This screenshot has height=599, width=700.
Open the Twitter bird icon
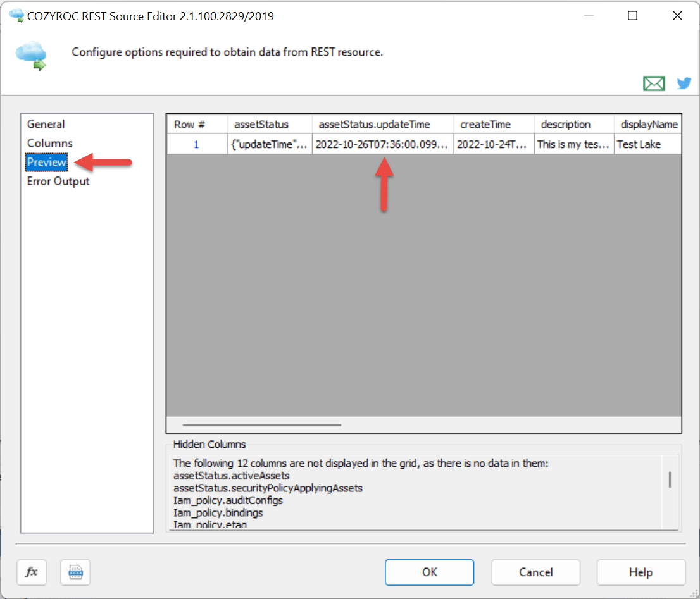(684, 83)
